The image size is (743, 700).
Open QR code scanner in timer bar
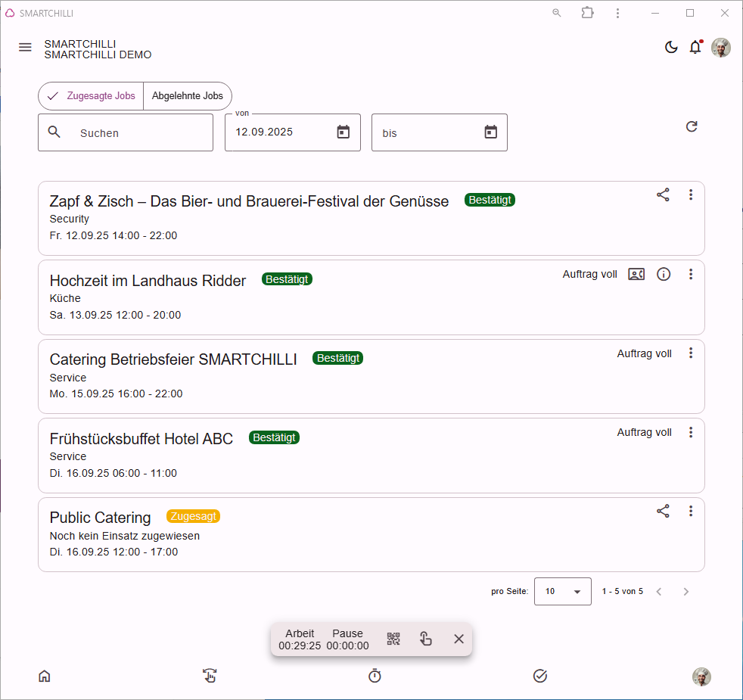(x=393, y=639)
